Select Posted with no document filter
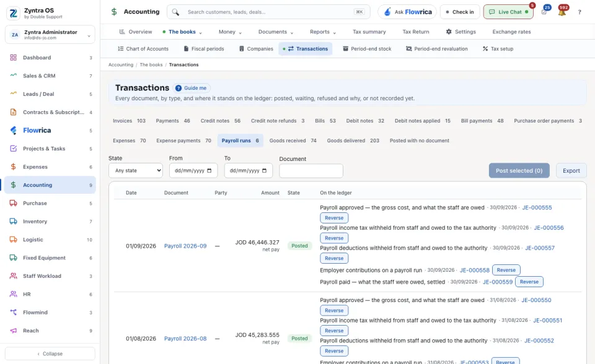Image resolution: width=595 pixels, height=364 pixels. coord(420,141)
